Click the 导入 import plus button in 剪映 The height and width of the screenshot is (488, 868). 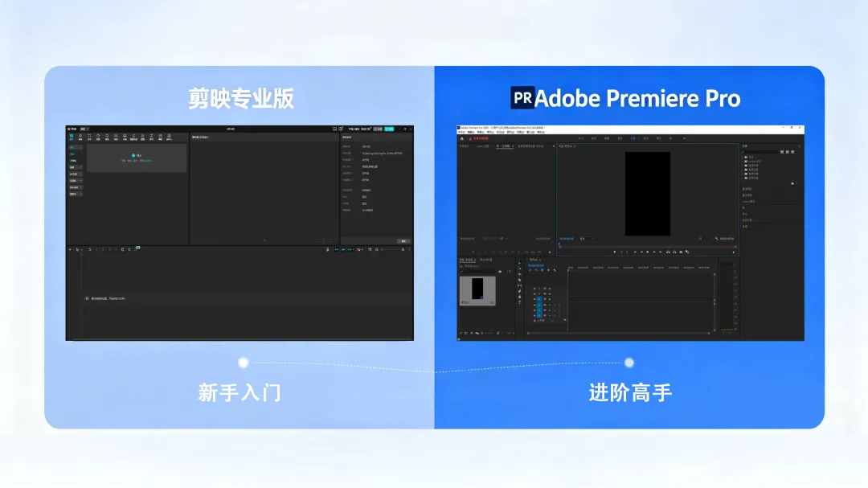point(133,156)
